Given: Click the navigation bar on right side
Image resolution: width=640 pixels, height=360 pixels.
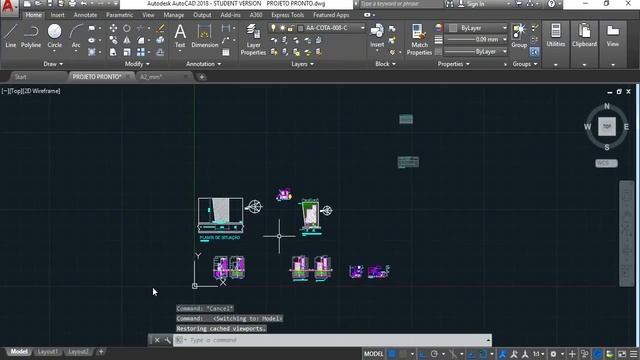Looking at the screenshot, I should (627, 233).
